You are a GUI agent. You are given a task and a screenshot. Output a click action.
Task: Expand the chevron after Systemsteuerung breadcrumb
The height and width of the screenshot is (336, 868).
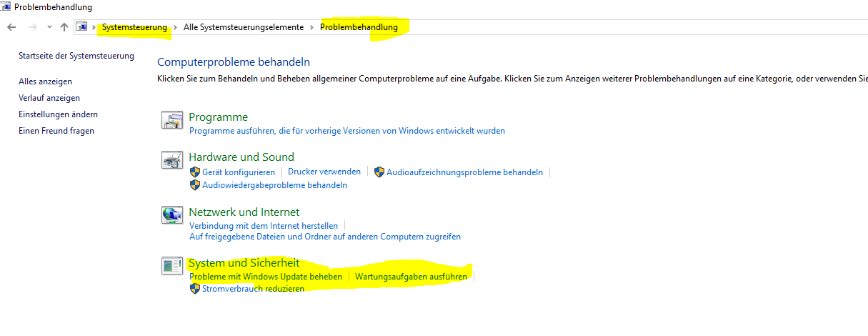pos(175,27)
